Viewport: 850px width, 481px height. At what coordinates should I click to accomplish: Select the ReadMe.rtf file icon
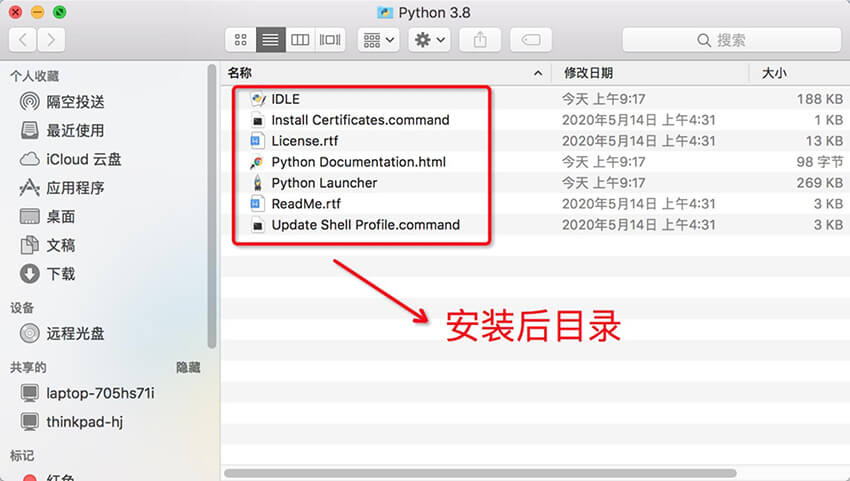256,204
